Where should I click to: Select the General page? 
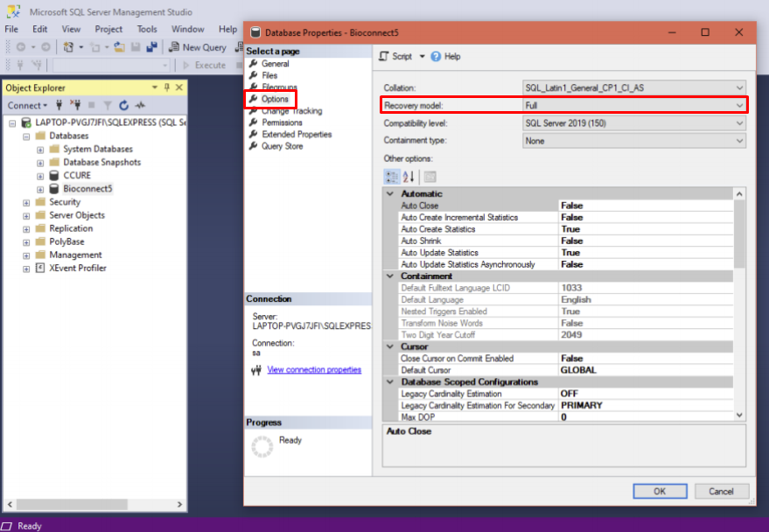pos(275,64)
